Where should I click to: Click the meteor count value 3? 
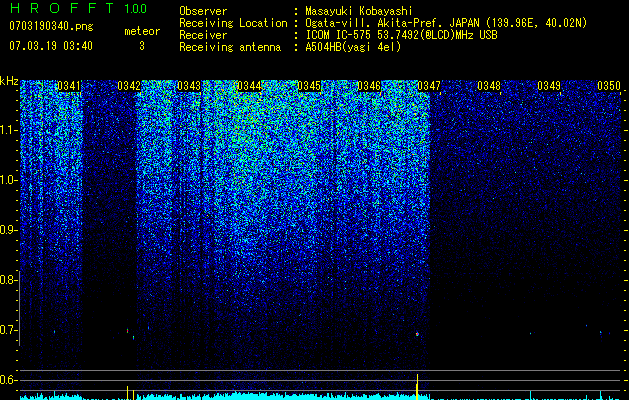pyautogui.click(x=142, y=46)
